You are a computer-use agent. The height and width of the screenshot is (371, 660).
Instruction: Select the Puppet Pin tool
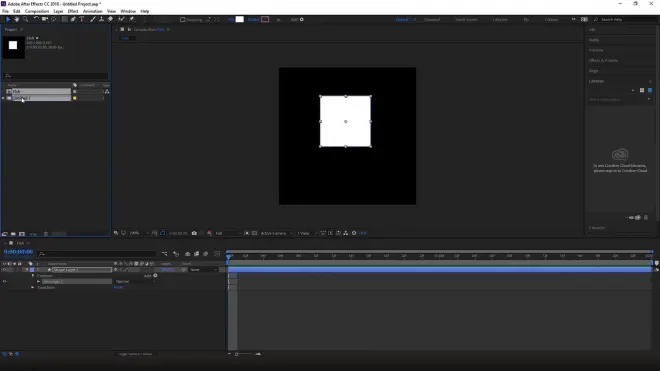pos(132,19)
